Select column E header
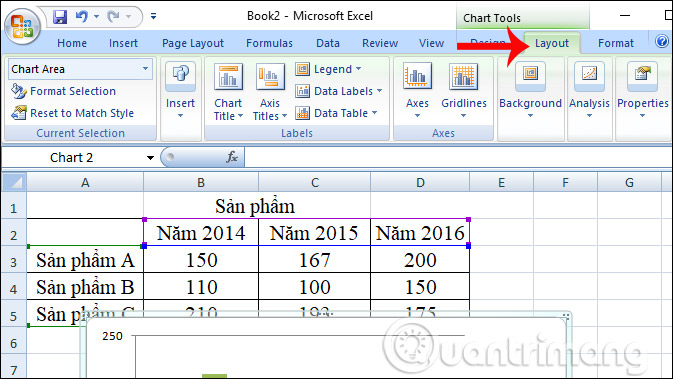 pos(501,182)
